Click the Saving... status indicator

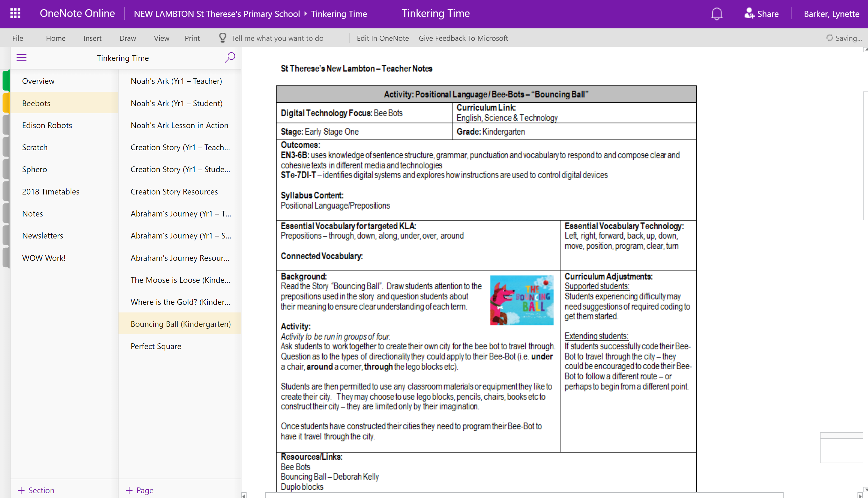tap(844, 38)
